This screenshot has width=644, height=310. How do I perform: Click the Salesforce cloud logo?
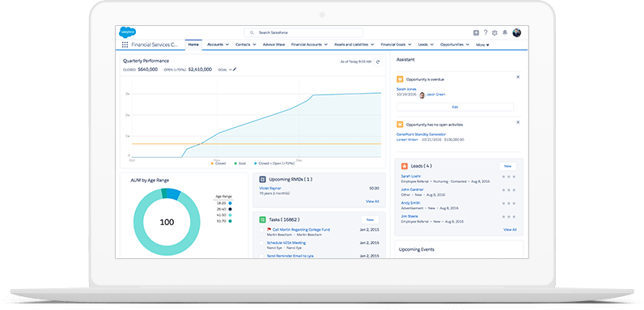coord(127,32)
